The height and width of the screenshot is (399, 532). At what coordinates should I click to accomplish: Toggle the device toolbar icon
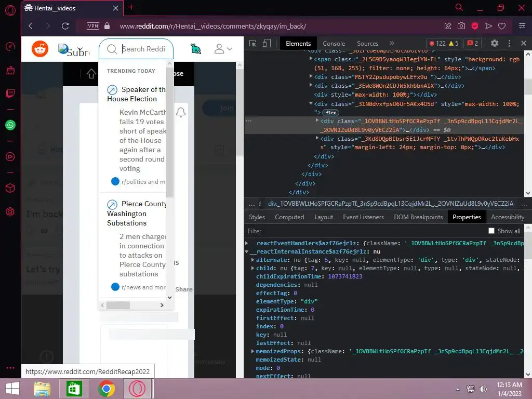(x=267, y=43)
